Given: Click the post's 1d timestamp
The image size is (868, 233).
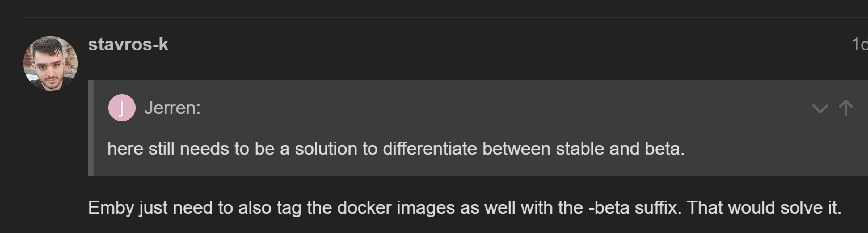Looking at the screenshot, I should 859,45.
